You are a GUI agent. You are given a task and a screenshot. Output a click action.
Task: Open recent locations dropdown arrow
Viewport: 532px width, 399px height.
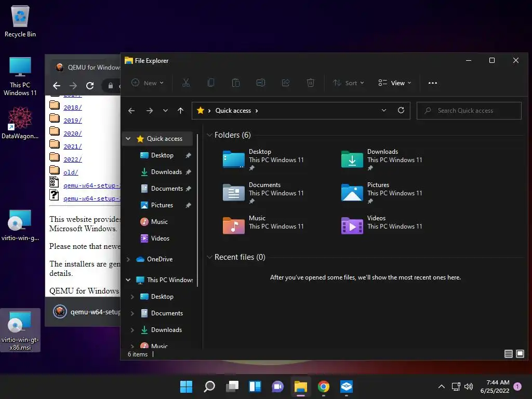coord(165,111)
